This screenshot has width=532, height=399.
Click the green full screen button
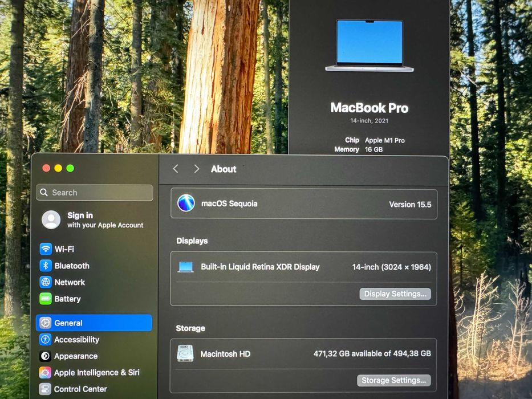pyautogui.click(x=70, y=168)
